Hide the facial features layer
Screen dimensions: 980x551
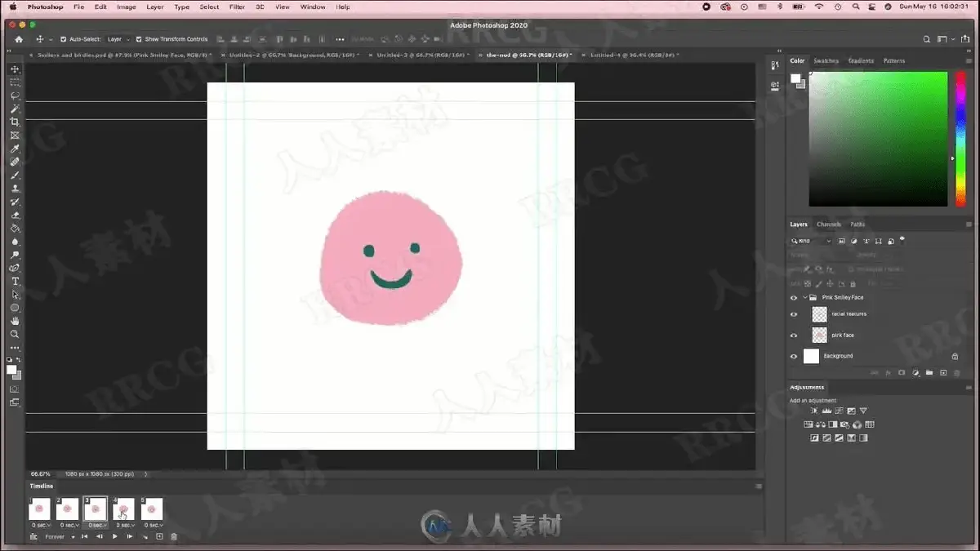(794, 314)
